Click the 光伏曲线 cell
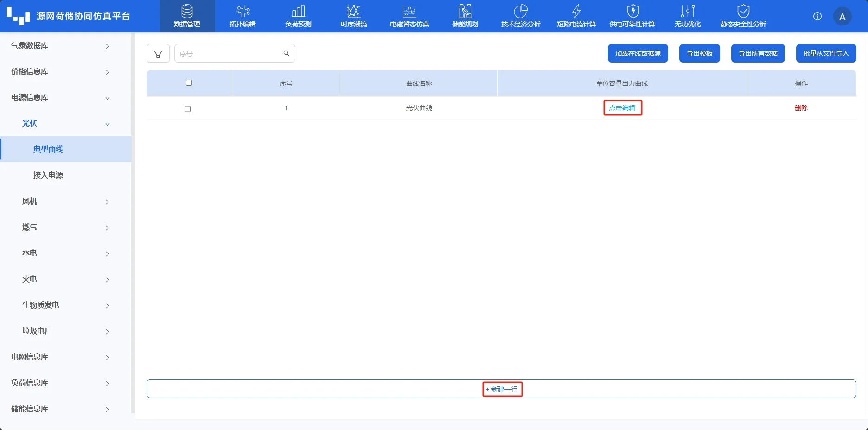The width and height of the screenshot is (868, 430). coord(419,108)
